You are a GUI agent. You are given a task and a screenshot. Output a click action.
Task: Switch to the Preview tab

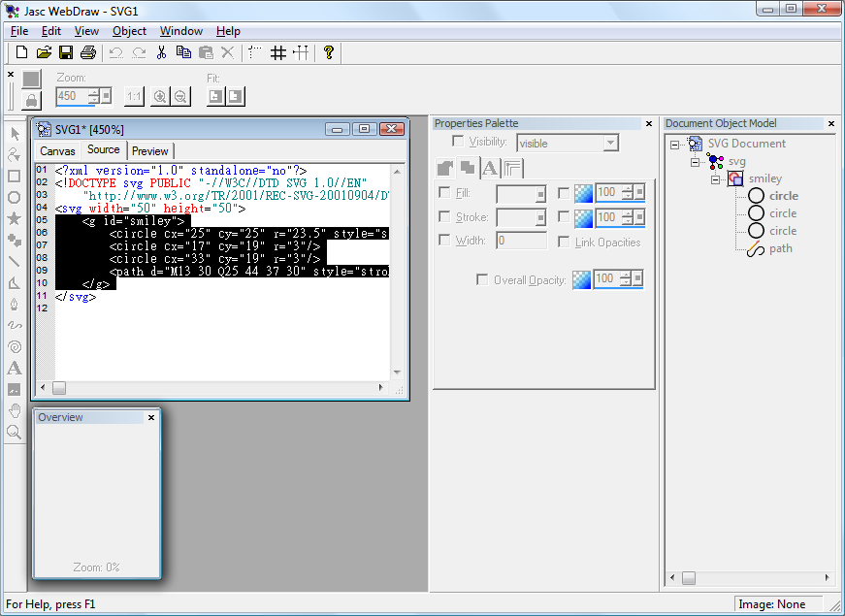click(x=150, y=151)
